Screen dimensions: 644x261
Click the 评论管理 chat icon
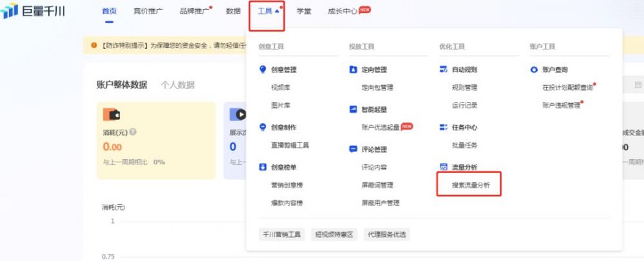click(353, 150)
